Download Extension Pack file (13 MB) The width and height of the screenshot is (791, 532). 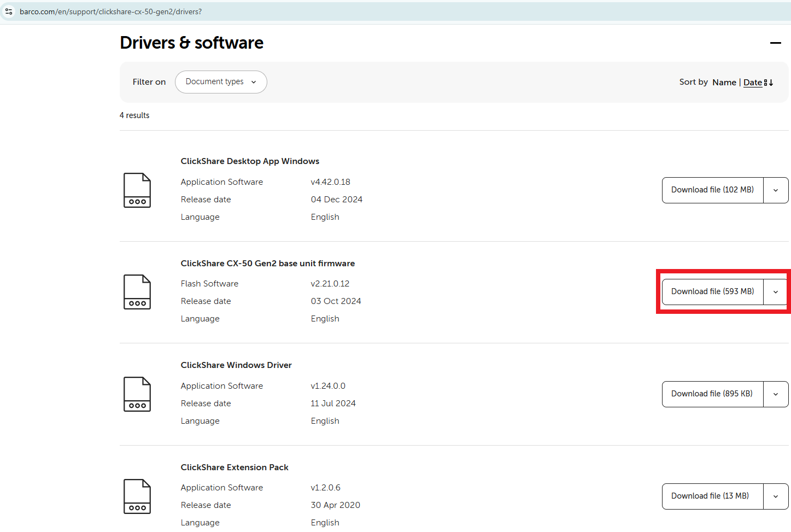712,496
